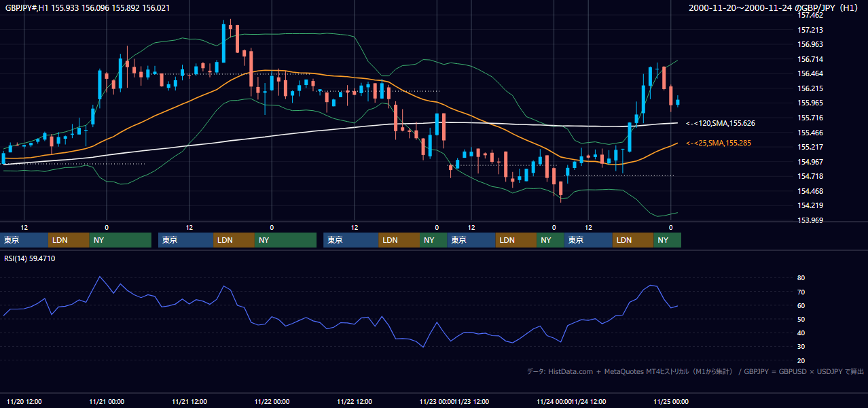Select the first LDN session block on the left
Viewport: 868px width, 408px height.
69,240
